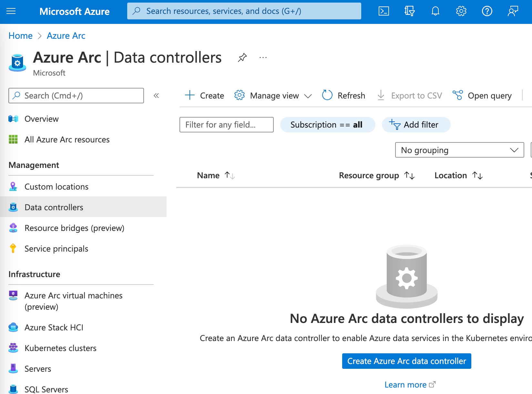Click the Export to CSV download icon
Viewport: 532px width, 394px height.
pyautogui.click(x=381, y=95)
